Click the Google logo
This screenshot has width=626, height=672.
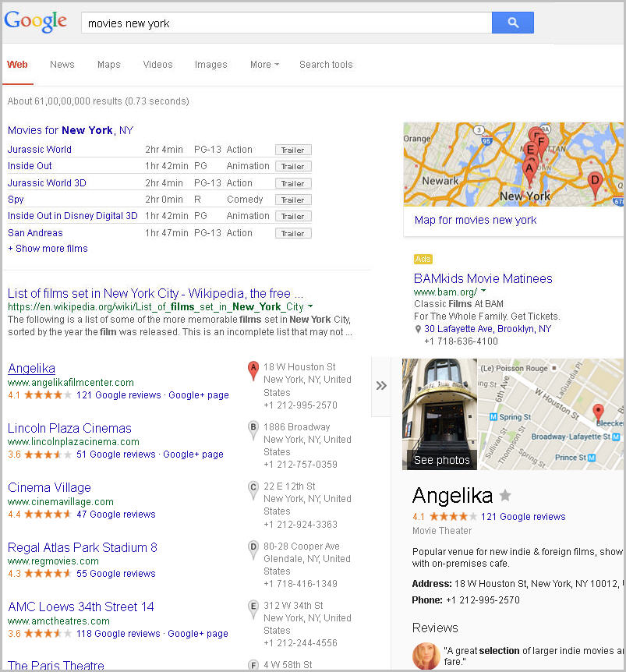36,21
